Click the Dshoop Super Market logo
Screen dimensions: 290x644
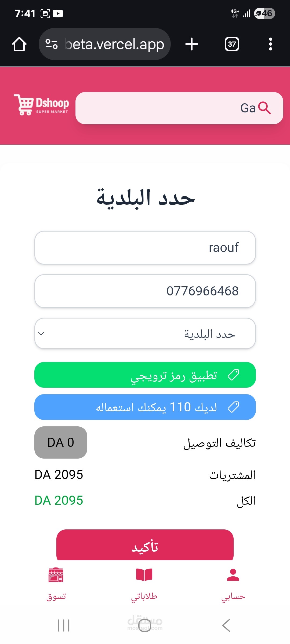(41, 105)
